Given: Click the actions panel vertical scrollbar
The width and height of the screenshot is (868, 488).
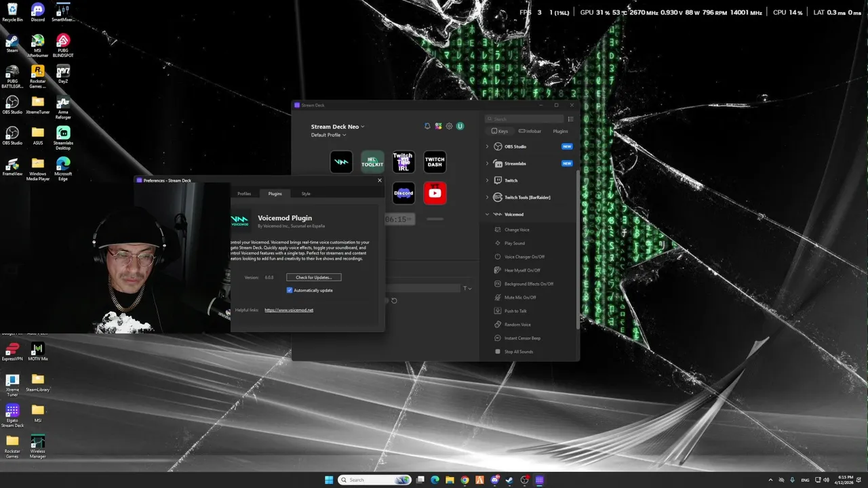Looking at the screenshot, I should coord(578,251).
